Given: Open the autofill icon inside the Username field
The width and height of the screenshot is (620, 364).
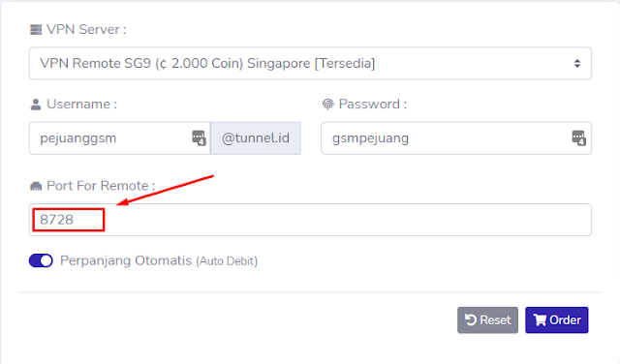Looking at the screenshot, I should (x=199, y=137).
